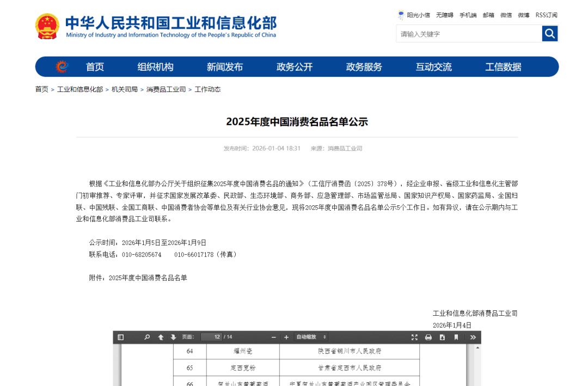
Task: Go to next page in PDF viewer
Action: point(173,337)
